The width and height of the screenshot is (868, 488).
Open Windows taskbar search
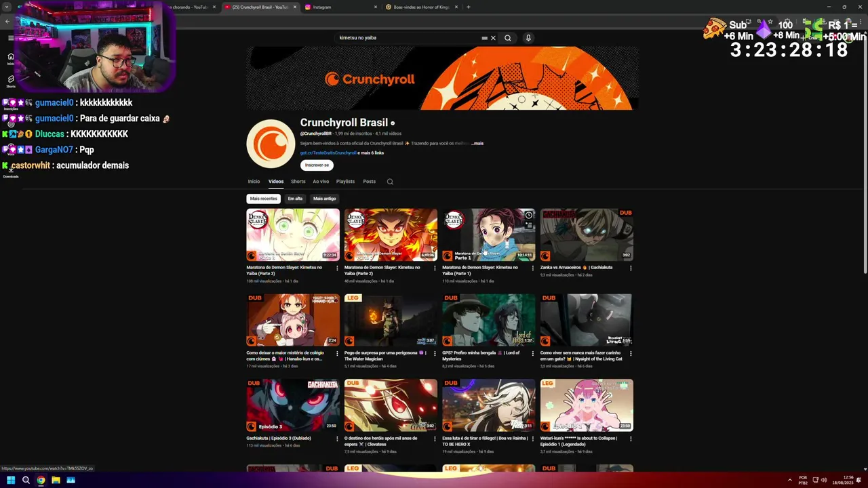tap(26, 481)
